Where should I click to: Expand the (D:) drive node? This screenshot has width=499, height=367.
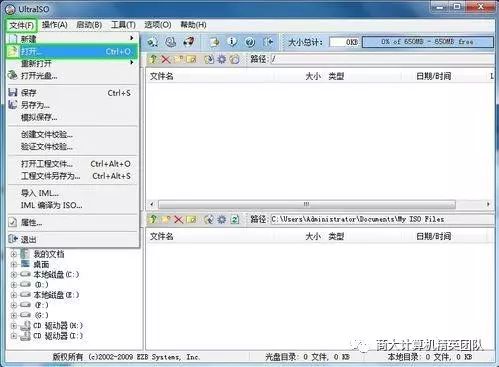pos(14,285)
